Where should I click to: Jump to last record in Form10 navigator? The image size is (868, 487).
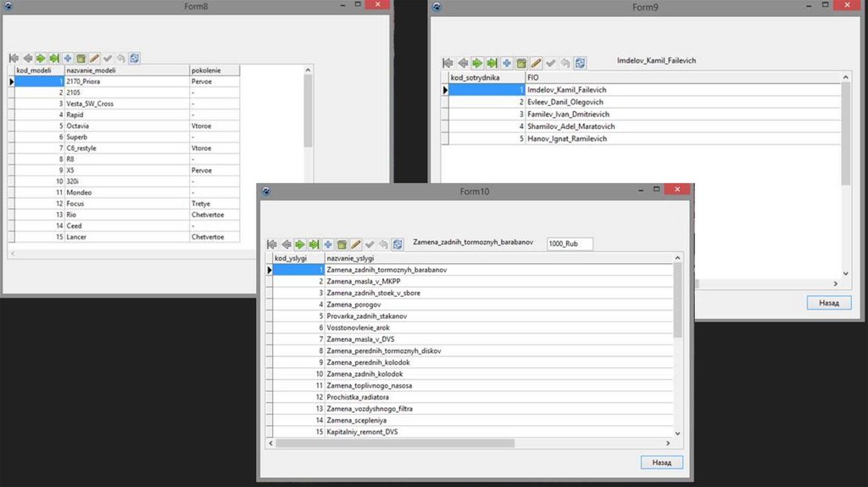(x=314, y=244)
